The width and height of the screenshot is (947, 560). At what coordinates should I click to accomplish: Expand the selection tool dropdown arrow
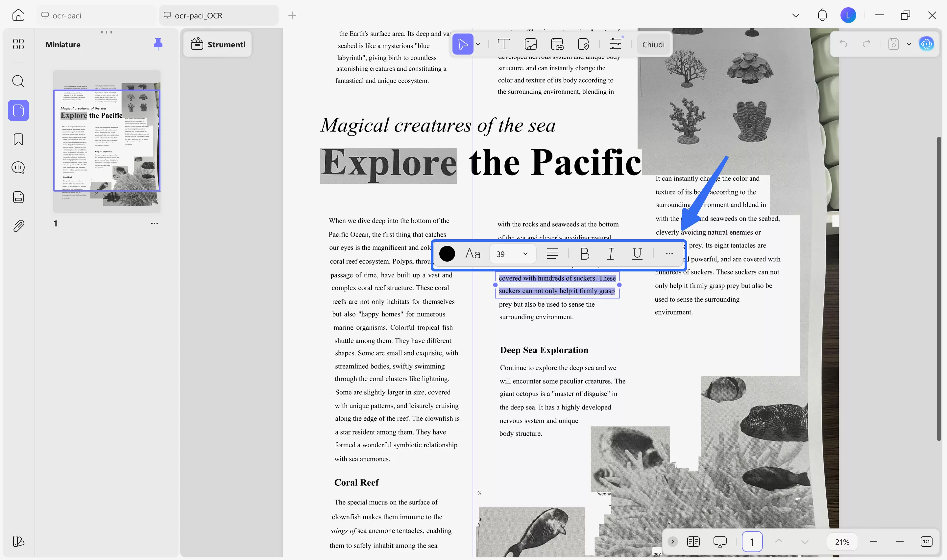(x=478, y=44)
